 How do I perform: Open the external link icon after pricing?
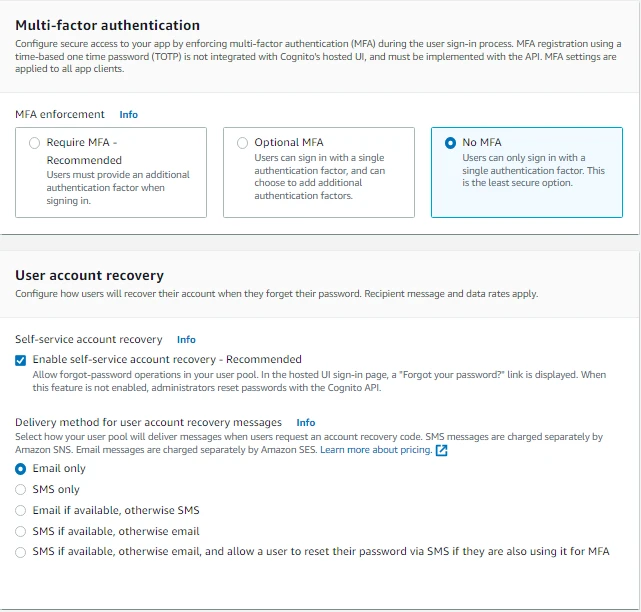pos(442,451)
